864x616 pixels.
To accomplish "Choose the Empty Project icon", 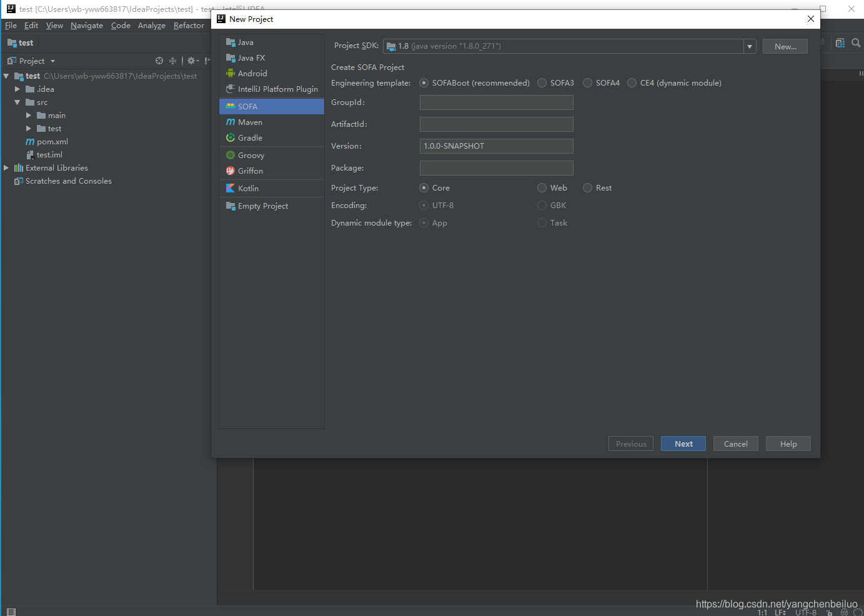I will [231, 206].
